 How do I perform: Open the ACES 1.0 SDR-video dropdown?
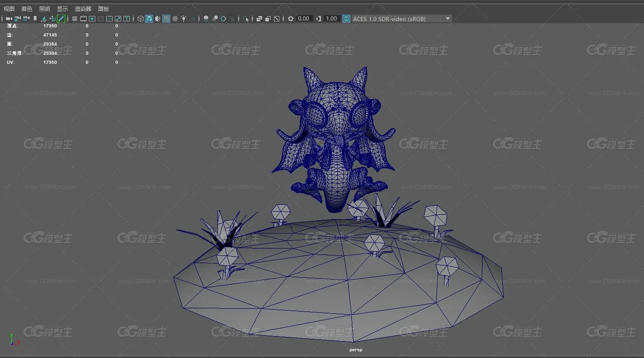point(401,19)
